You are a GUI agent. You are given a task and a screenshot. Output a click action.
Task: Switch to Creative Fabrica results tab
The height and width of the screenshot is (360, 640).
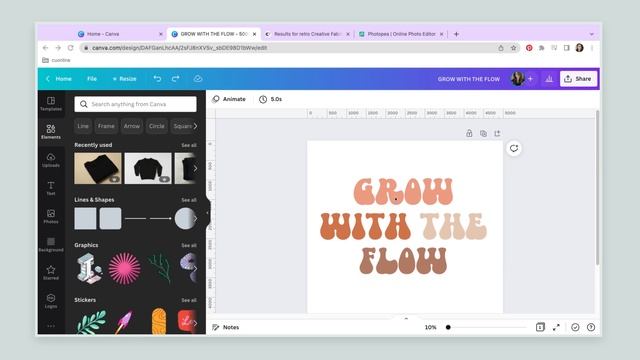pos(307,34)
